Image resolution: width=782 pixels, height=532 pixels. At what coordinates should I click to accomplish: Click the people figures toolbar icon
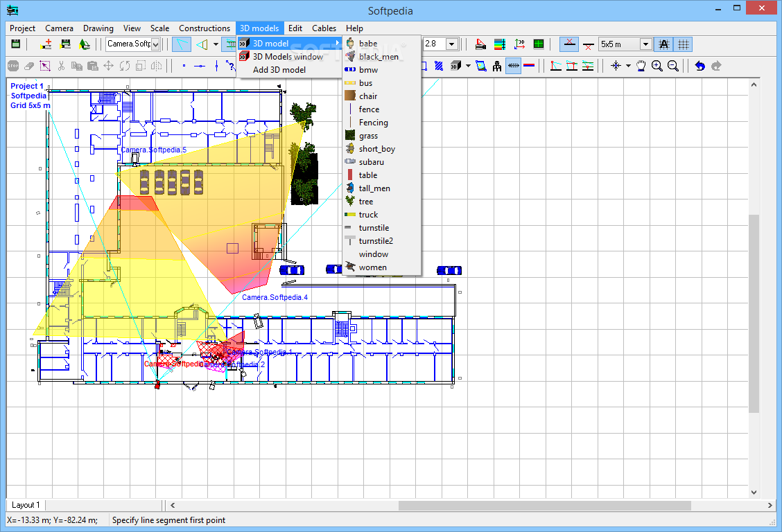tap(497, 66)
